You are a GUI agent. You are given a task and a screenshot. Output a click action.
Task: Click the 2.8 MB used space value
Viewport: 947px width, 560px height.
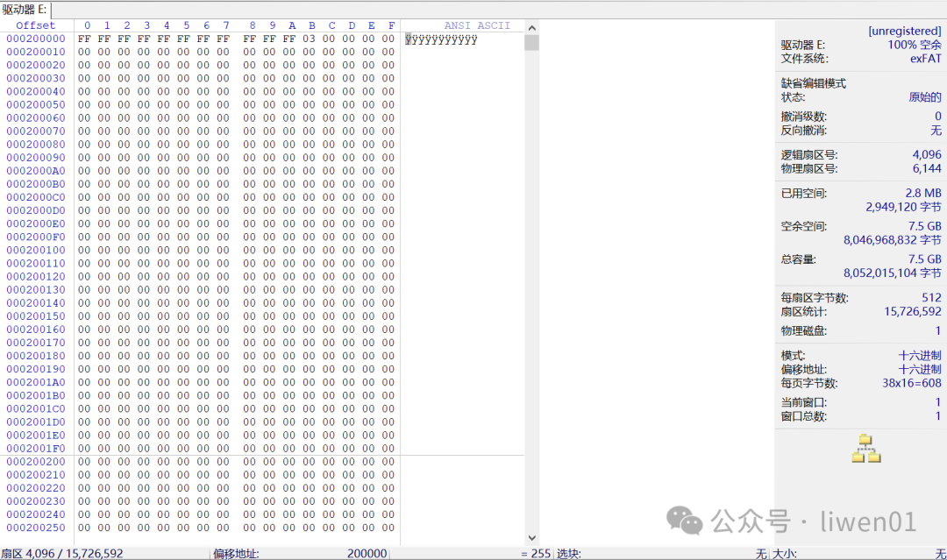923,193
